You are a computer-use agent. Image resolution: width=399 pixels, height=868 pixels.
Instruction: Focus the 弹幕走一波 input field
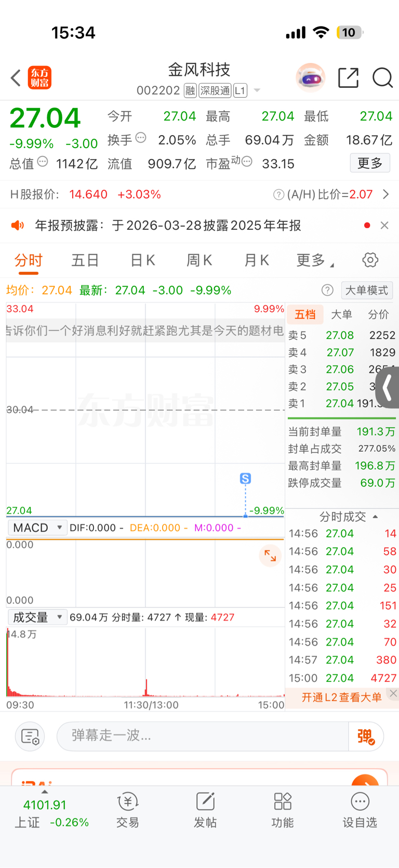pos(203,737)
